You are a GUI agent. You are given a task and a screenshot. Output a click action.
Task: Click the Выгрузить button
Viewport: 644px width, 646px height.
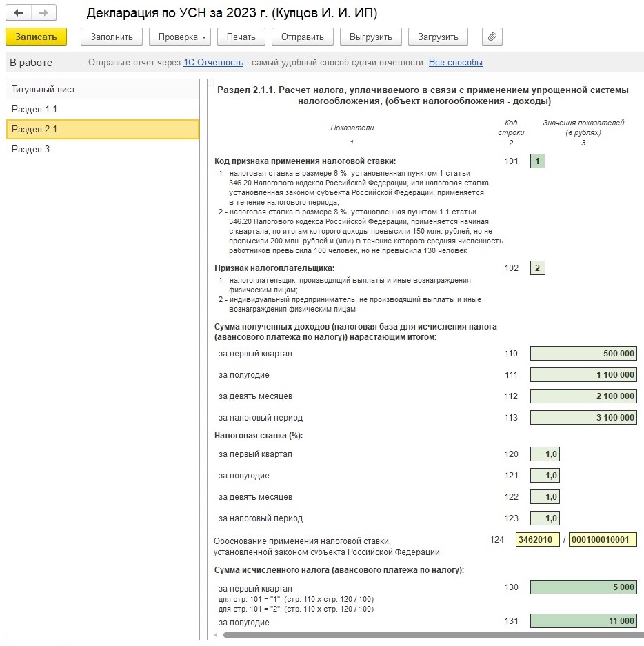click(371, 37)
